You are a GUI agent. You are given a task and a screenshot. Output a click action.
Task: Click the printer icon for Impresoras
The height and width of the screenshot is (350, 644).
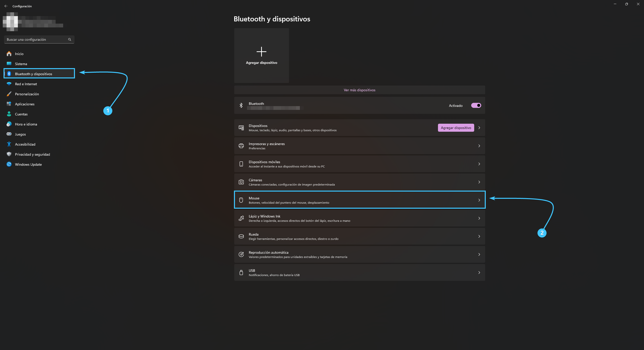click(241, 146)
